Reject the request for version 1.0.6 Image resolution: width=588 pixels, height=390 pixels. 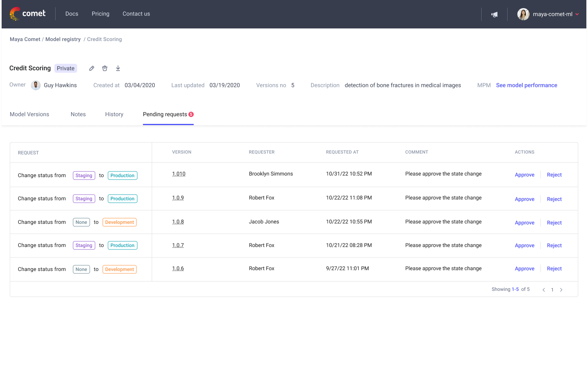click(x=554, y=269)
